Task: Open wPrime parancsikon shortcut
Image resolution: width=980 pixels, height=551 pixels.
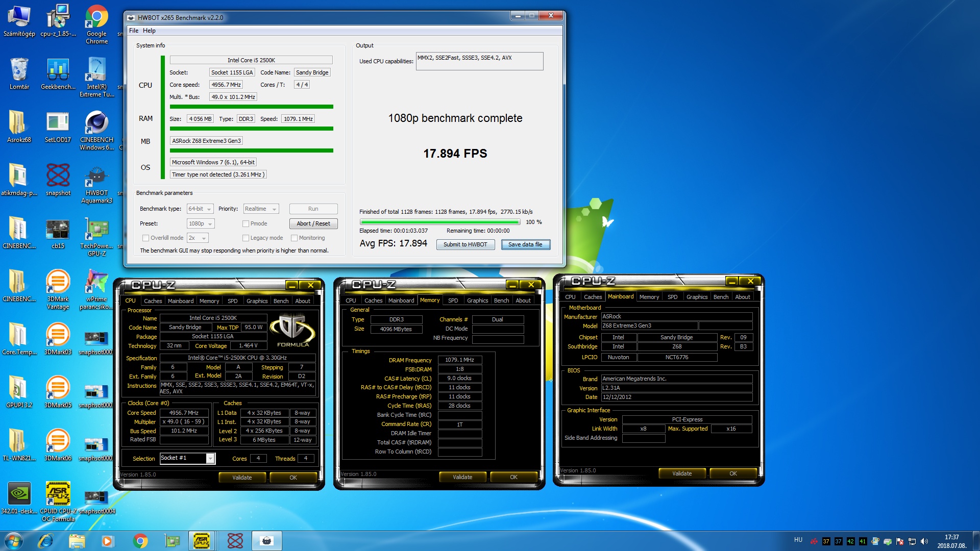Action: pyautogui.click(x=96, y=290)
